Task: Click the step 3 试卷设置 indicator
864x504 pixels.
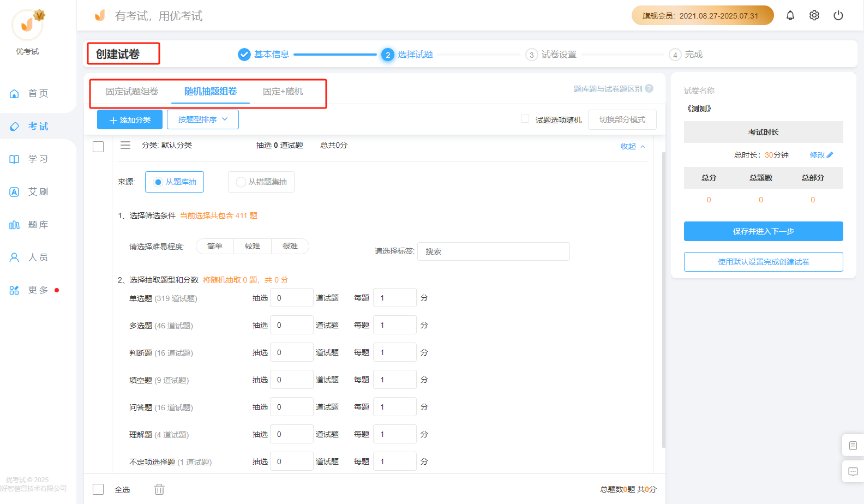Action: point(531,55)
